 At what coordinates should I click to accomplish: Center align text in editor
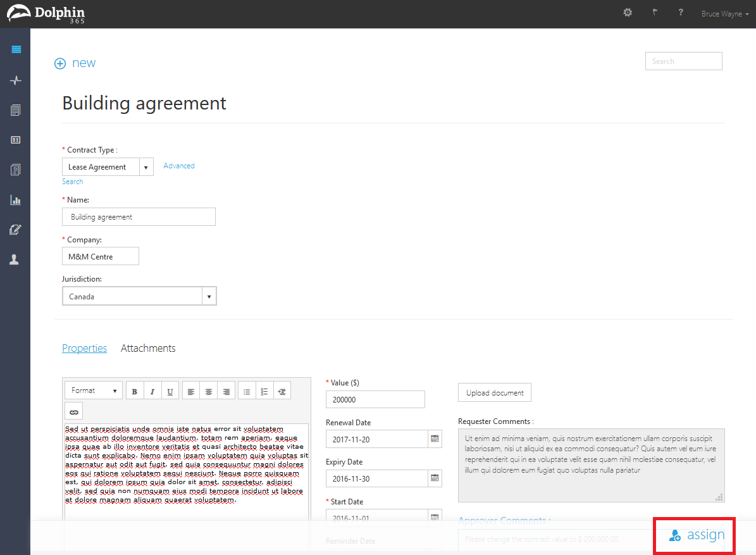(208, 391)
